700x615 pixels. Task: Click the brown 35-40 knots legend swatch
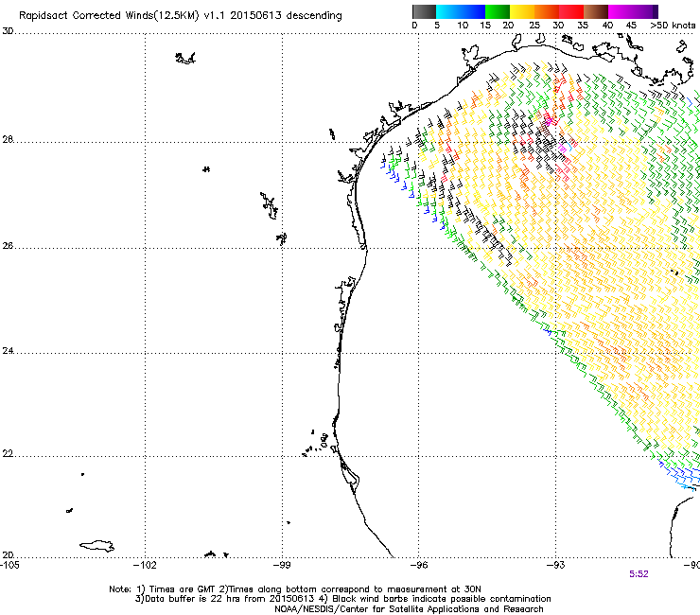click(x=596, y=11)
